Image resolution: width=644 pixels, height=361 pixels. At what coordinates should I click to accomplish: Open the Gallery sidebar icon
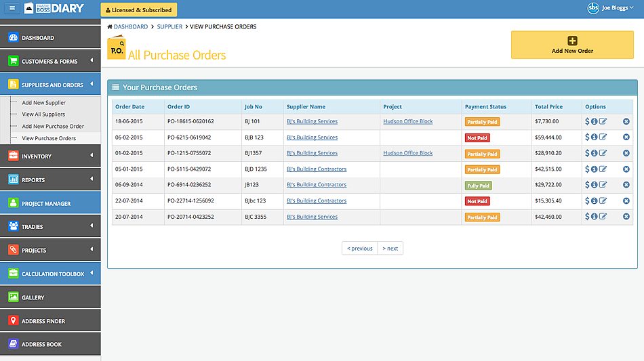point(13,297)
